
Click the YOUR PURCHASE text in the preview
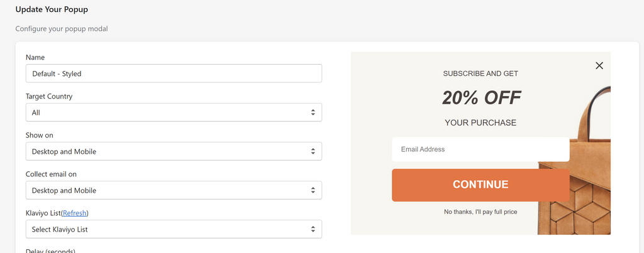[480, 122]
